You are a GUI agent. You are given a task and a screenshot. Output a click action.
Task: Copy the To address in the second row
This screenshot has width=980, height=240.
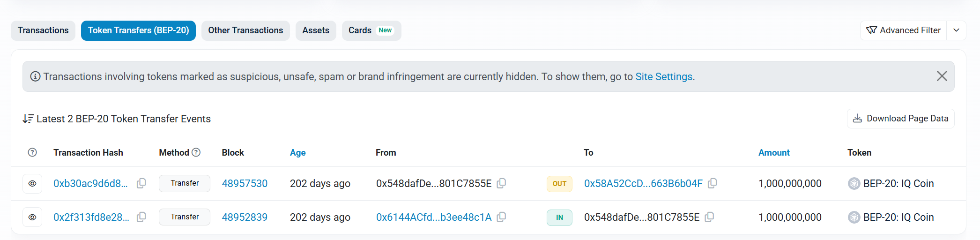coord(709,217)
